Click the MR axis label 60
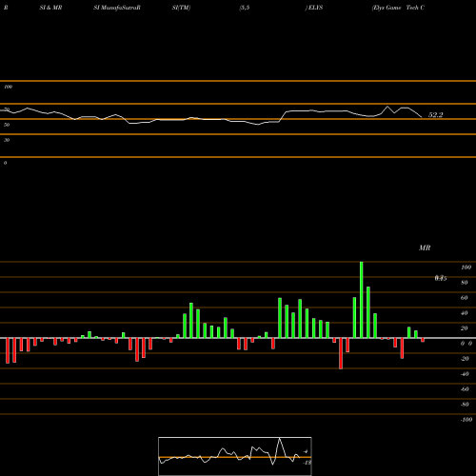 coord(465,298)
